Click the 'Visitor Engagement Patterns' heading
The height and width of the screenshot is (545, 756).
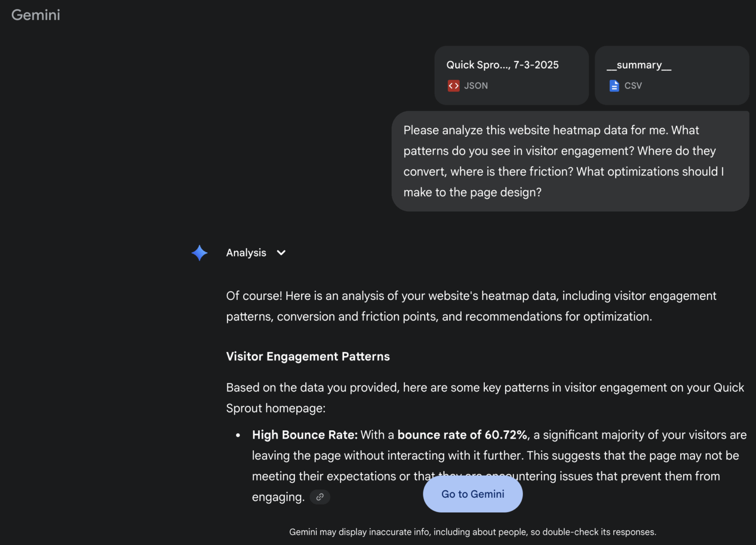coord(308,356)
